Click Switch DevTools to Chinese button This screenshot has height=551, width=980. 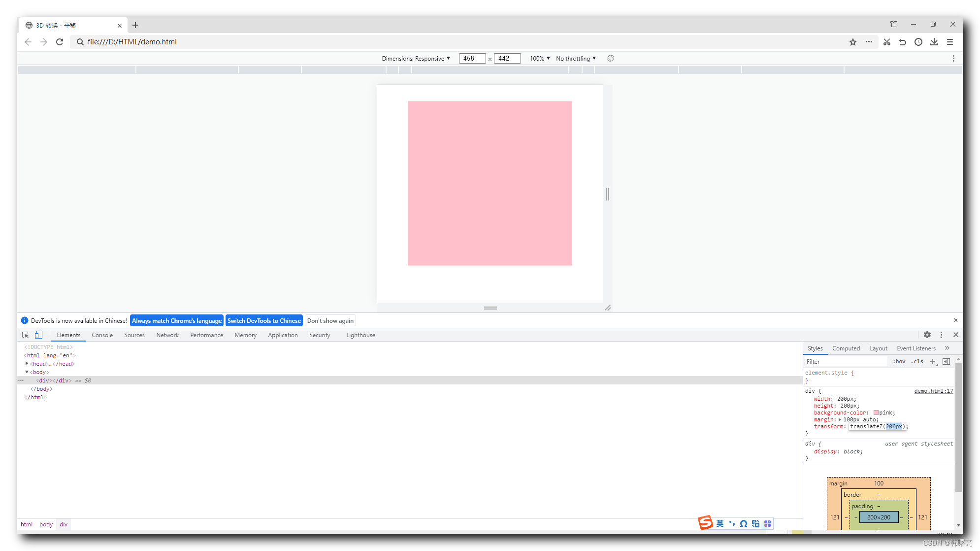264,321
